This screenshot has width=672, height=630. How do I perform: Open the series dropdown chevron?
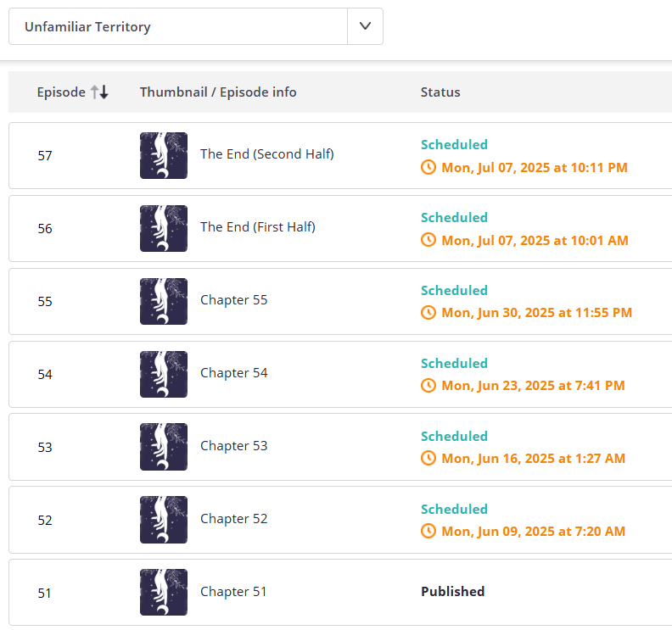(x=365, y=26)
